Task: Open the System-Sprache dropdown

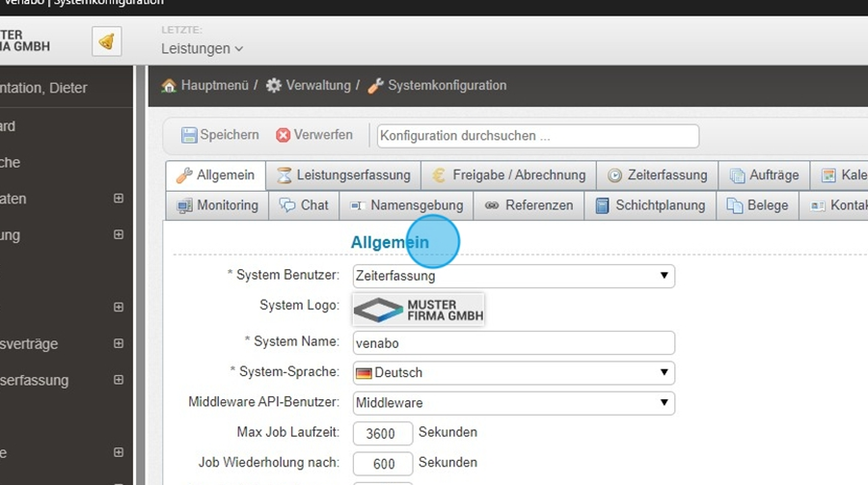Action: (513, 372)
